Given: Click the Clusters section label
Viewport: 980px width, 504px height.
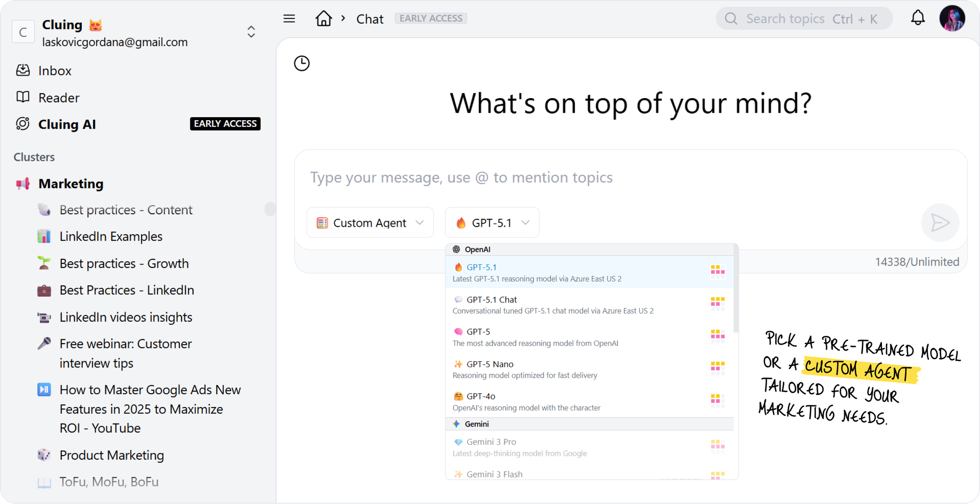Looking at the screenshot, I should click(x=34, y=157).
